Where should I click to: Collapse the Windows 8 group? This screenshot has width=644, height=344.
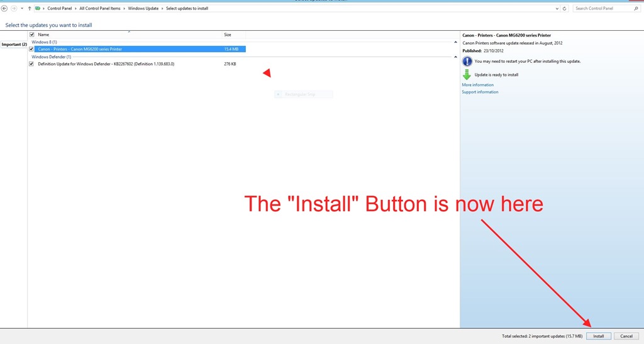455,42
